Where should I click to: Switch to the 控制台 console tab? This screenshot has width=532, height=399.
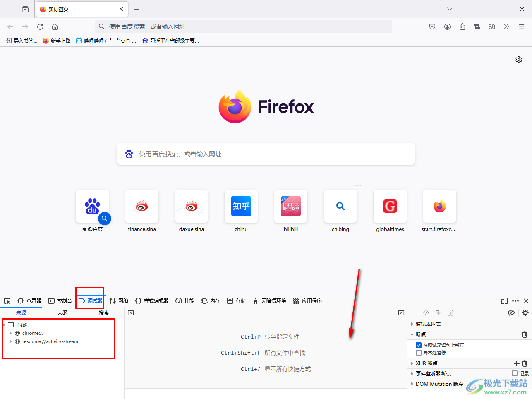pyautogui.click(x=60, y=301)
